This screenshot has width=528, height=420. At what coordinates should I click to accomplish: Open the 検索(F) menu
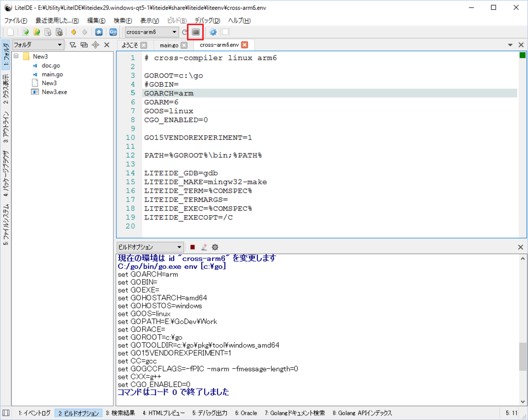(x=123, y=21)
